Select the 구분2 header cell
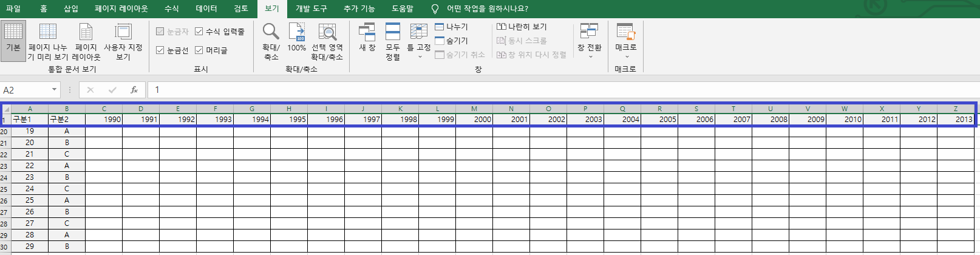980x255 pixels. (67, 120)
